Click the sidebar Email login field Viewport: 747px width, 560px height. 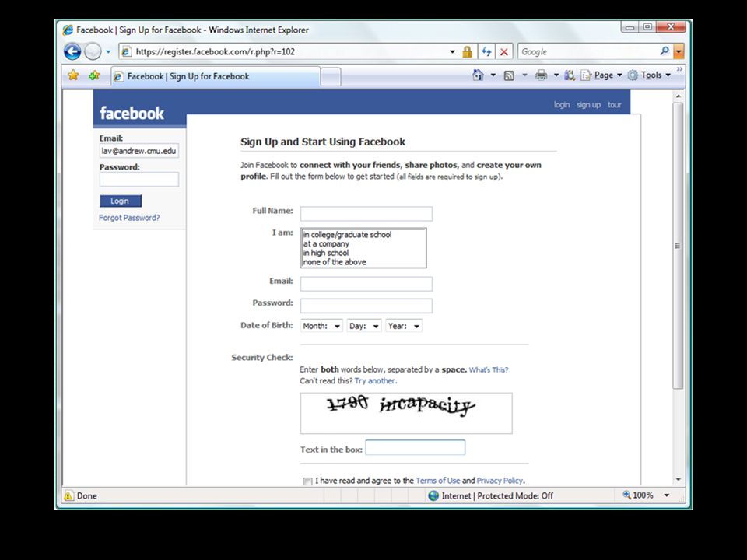139,151
